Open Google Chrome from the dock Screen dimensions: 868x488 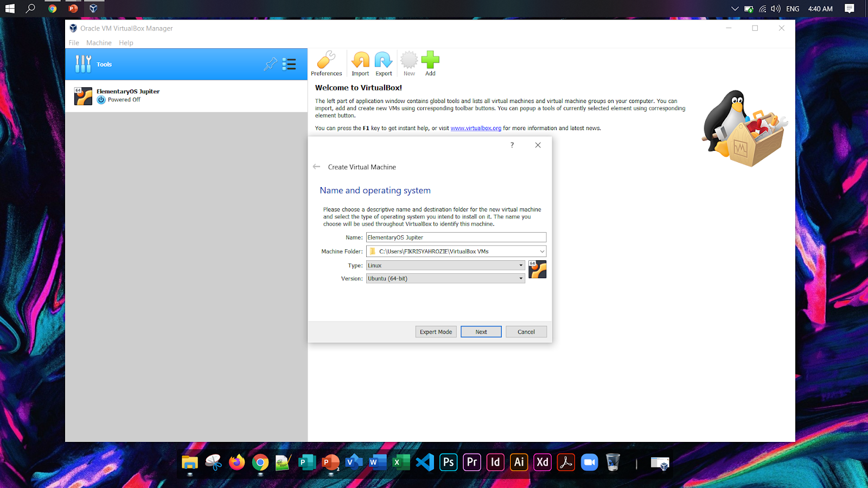point(260,463)
